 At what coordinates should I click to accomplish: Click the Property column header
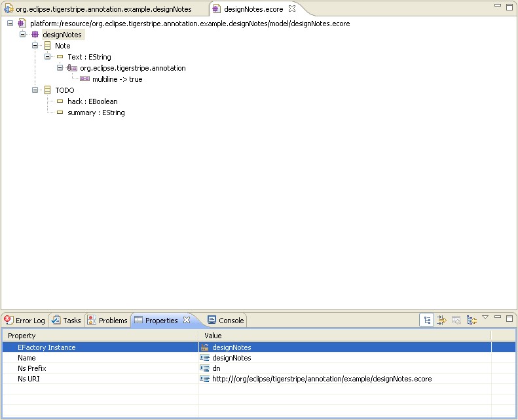[x=100, y=336]
